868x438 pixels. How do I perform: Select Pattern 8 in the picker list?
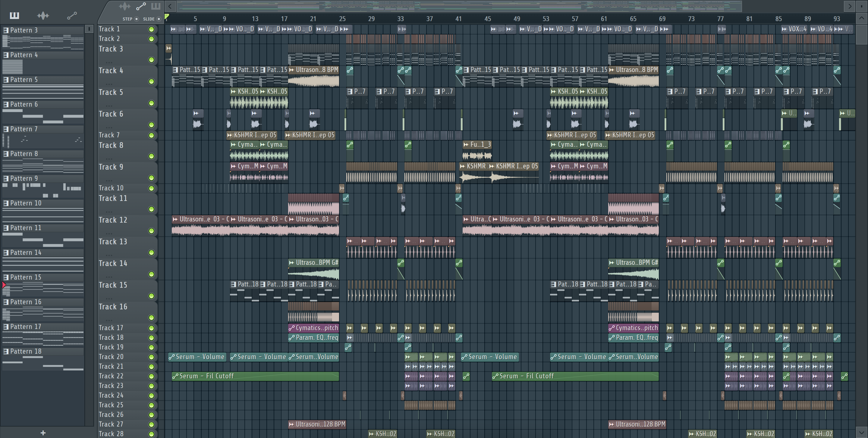coord(43,154)
